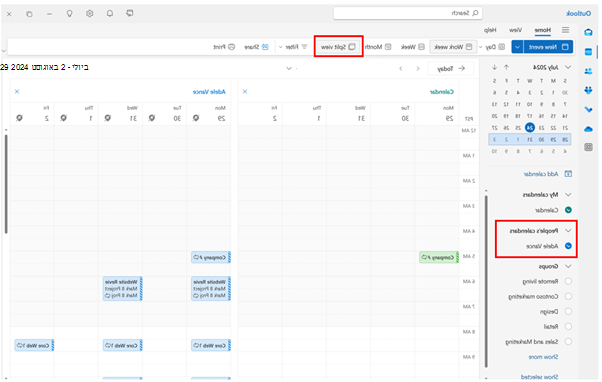Go to the previous month with the up arrow
This screenshot has height=382, width=602.
tap(506, 67)
